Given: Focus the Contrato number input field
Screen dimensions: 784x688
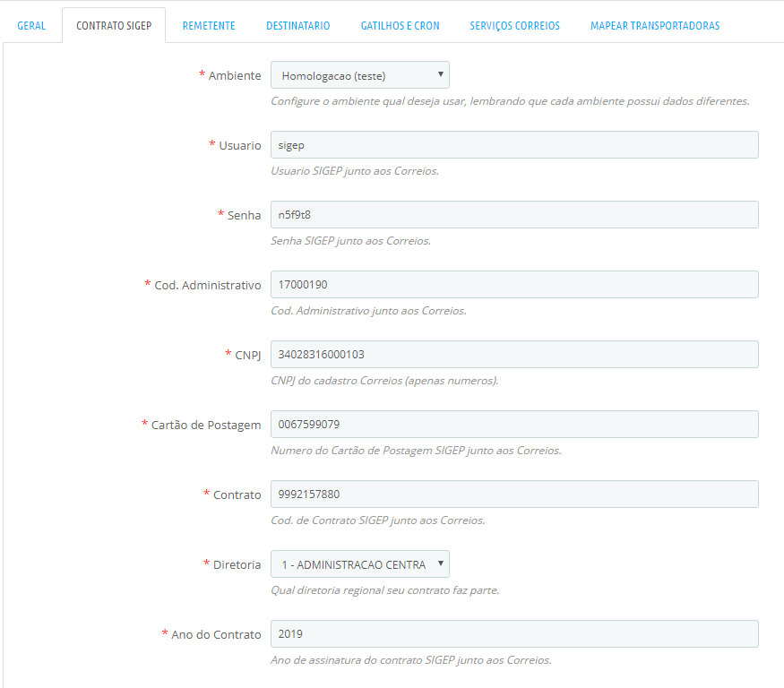Looking at the screenshot, I should coord(514,494).
